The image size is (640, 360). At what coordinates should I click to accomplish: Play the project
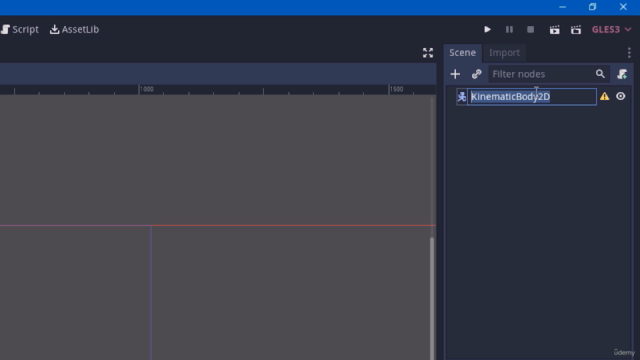coord(487,29)
